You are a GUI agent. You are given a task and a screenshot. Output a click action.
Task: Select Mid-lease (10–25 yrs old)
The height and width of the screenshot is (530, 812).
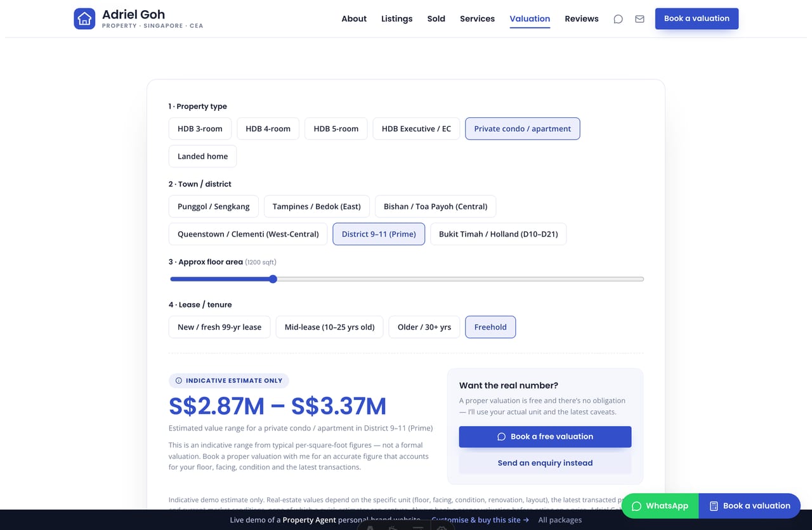[x=329, y=327]
